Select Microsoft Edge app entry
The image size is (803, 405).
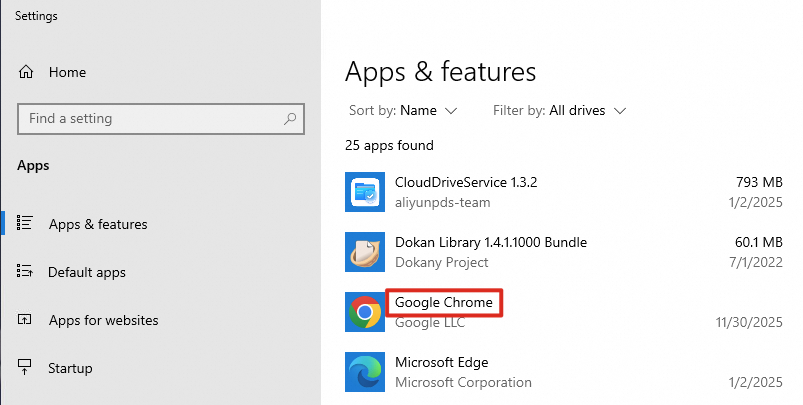[x=442, y=362]
